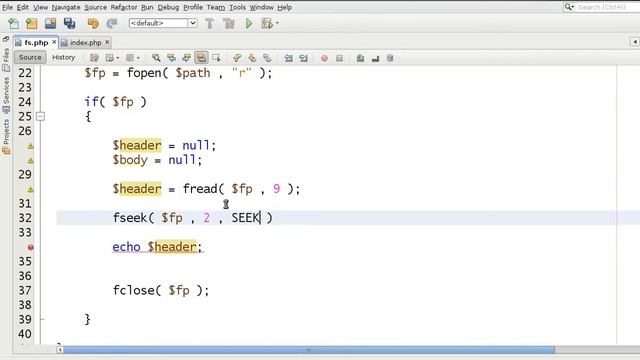
Task: Click the gray cylinder icon in the editor toolbar
Action: [390, 58]
